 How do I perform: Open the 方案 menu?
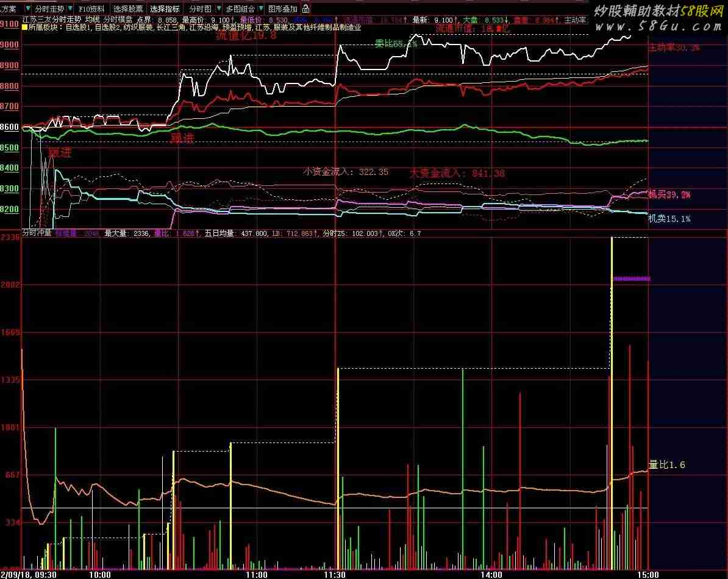9,9
